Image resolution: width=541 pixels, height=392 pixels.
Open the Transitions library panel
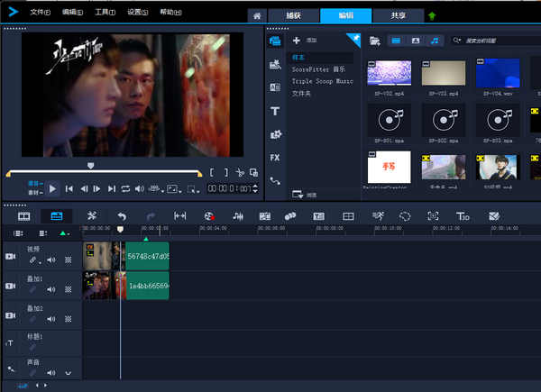[275, 87]
